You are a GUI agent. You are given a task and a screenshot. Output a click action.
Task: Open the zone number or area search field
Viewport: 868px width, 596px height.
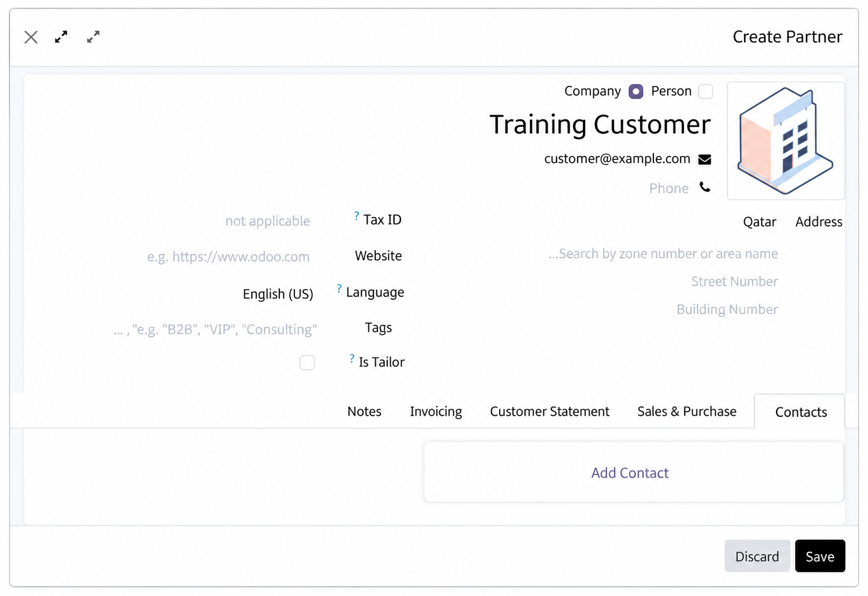pos(663,254)
